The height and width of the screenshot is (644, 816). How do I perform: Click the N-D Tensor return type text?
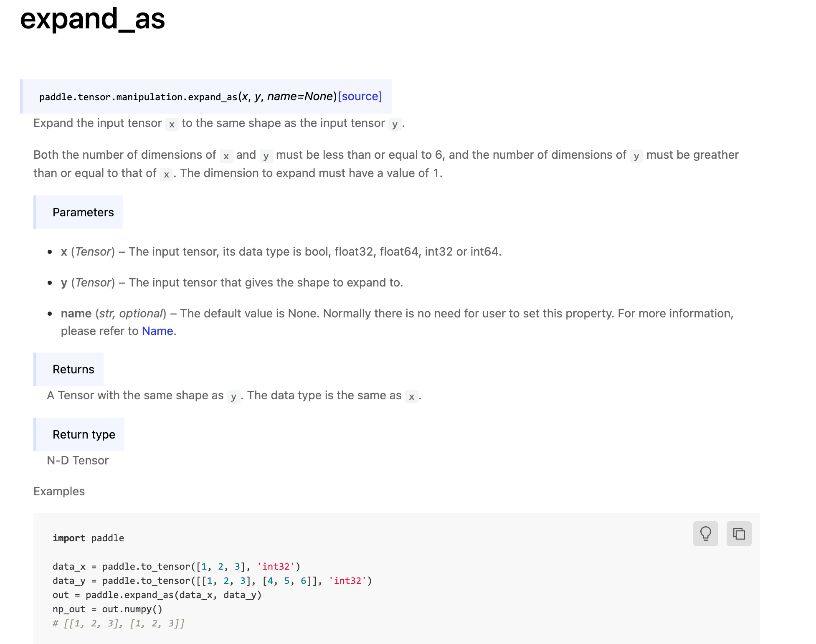[x=78, y=461]
